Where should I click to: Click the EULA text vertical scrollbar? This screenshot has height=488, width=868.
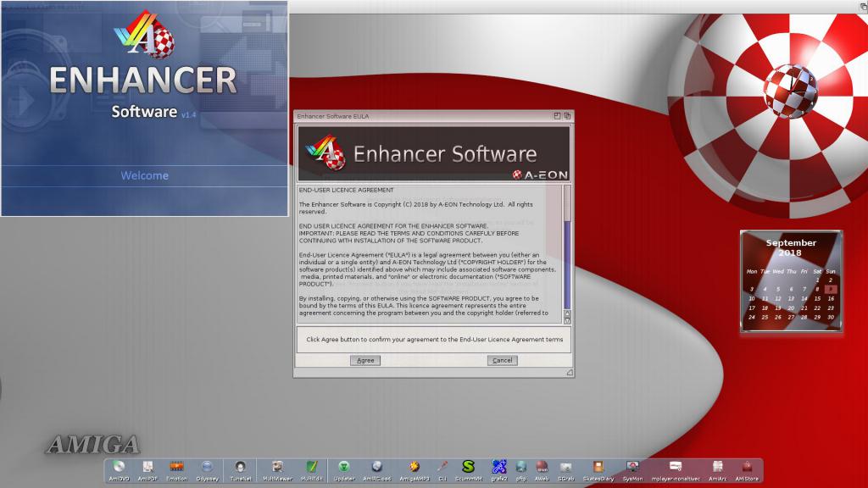pos(567,248)
